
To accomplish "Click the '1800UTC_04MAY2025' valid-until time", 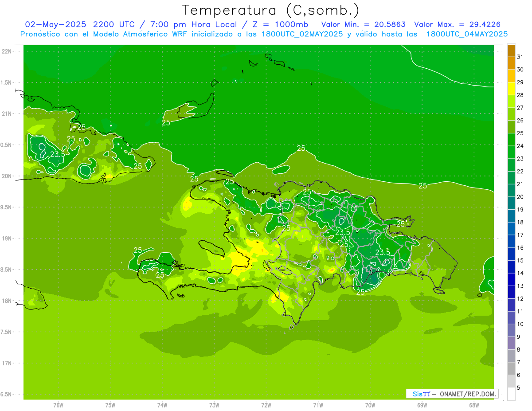I will (x=467, y=34).
